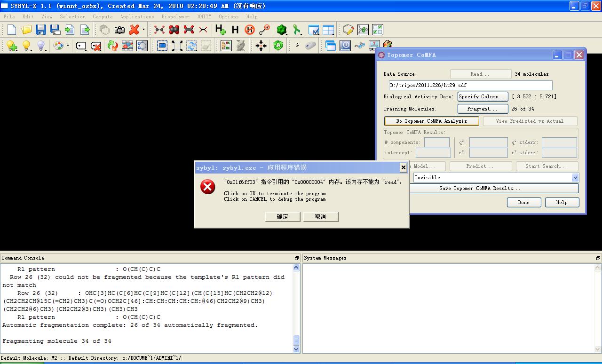Click the plain black H hydrogen icon

click(x=235, y=30)
